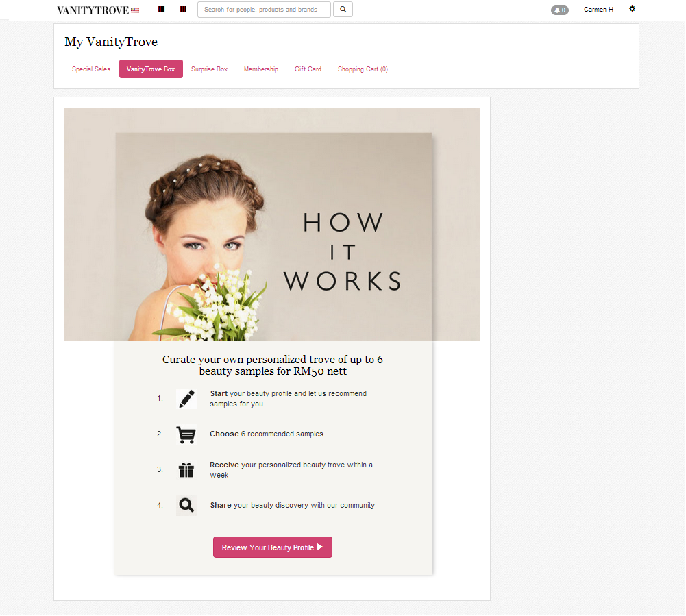Image resolution: width=686 pixels, height=616 pixels.
Task: View the Shopping Cart (0) tab
Action: pos(363,69)
